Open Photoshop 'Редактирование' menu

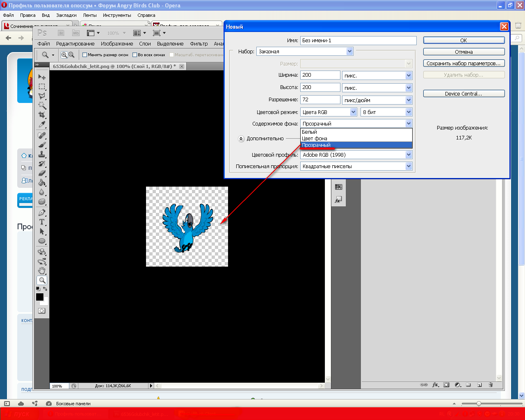(75, 44)
